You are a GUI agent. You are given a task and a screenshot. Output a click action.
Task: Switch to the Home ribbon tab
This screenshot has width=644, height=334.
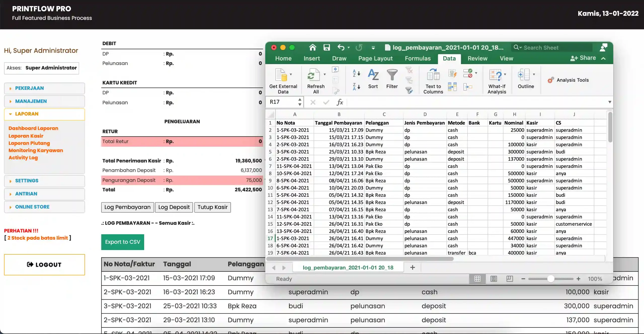coord(283,58)
